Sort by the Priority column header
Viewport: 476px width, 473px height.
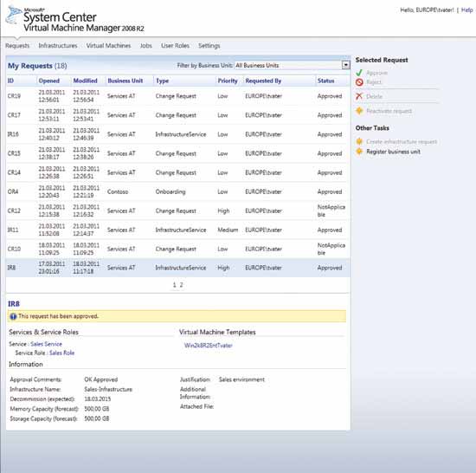[x=228, y=81]
